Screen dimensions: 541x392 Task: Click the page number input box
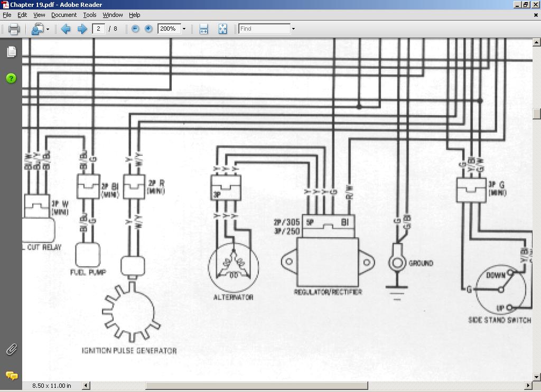pos(98,29)
